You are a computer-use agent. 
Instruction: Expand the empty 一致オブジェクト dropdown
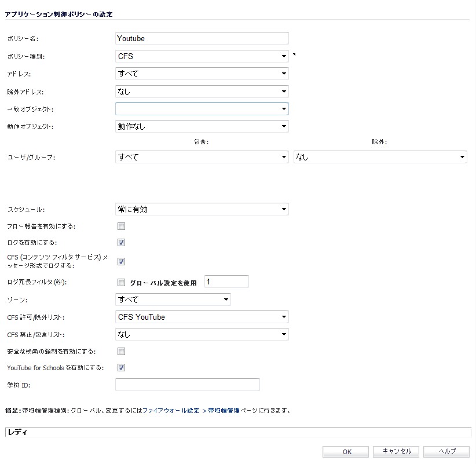click(202, 109)
